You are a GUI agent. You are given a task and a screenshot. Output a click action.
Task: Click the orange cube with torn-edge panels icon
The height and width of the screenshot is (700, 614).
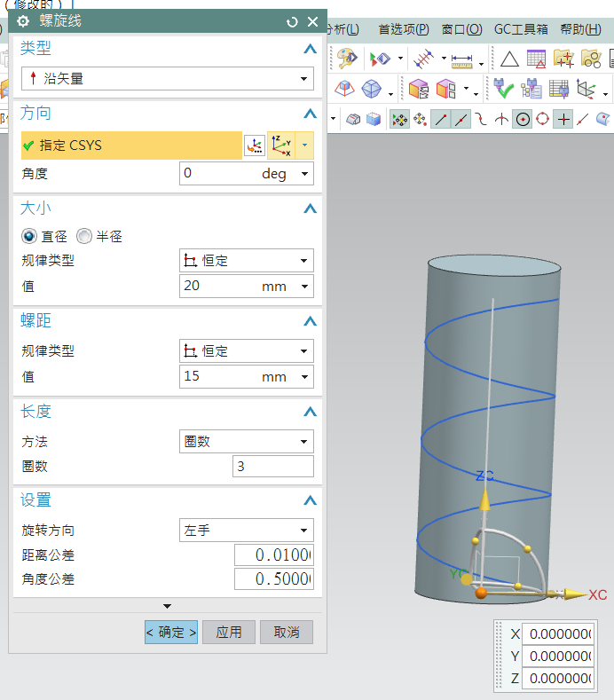pos(419,89)
